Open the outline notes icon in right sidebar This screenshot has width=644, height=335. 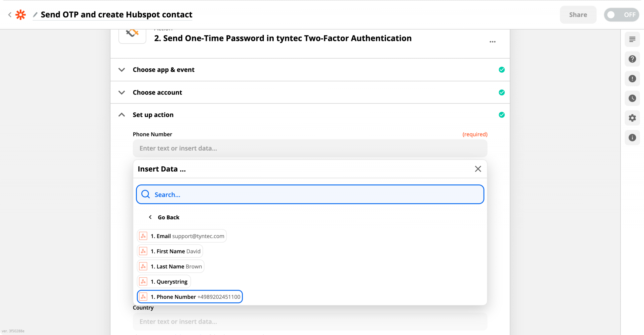click(x=632, y=39)
